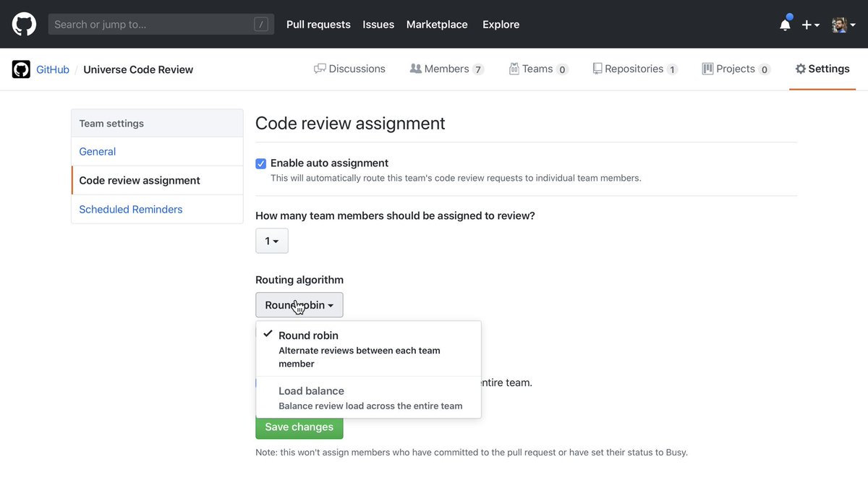Focus the Search or jump to field
The height and width of the screenshot is (488, 868).
click(161, 25)
